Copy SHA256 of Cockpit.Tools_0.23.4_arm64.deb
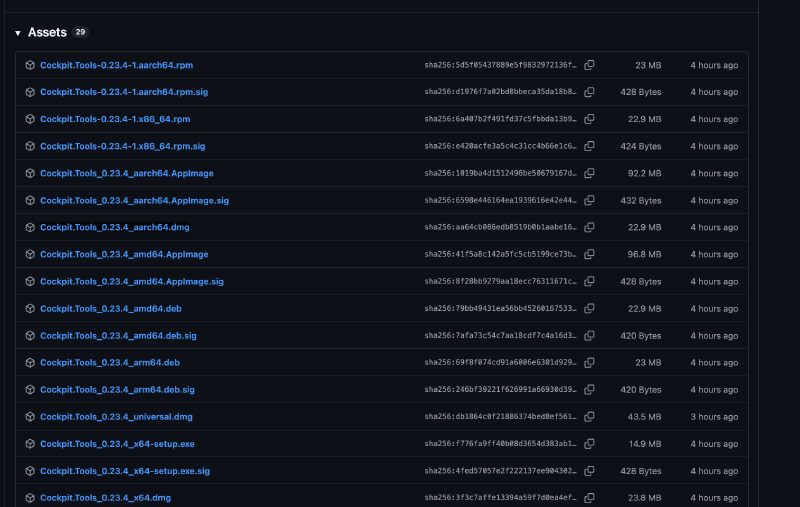This screenshot has height=507, width=800. pos(589,362)
